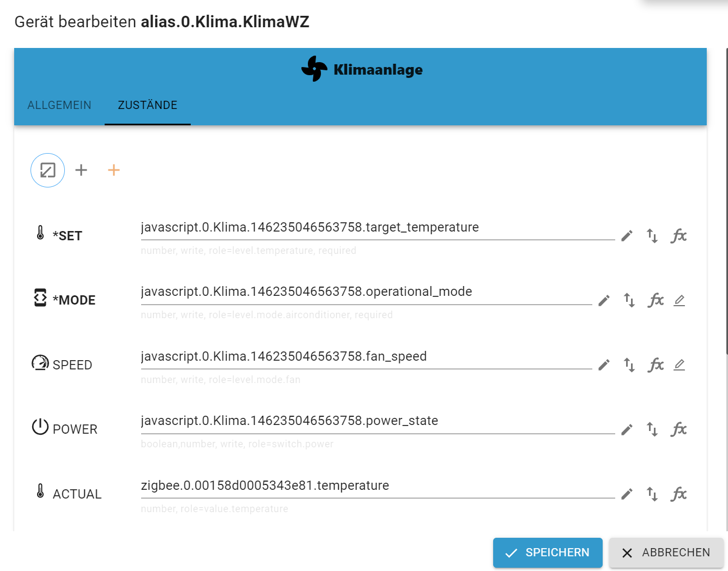Click the pencil icon for fan_speed state
The width and height of the screenshot is (728, 571).
[x=604, y=365]
